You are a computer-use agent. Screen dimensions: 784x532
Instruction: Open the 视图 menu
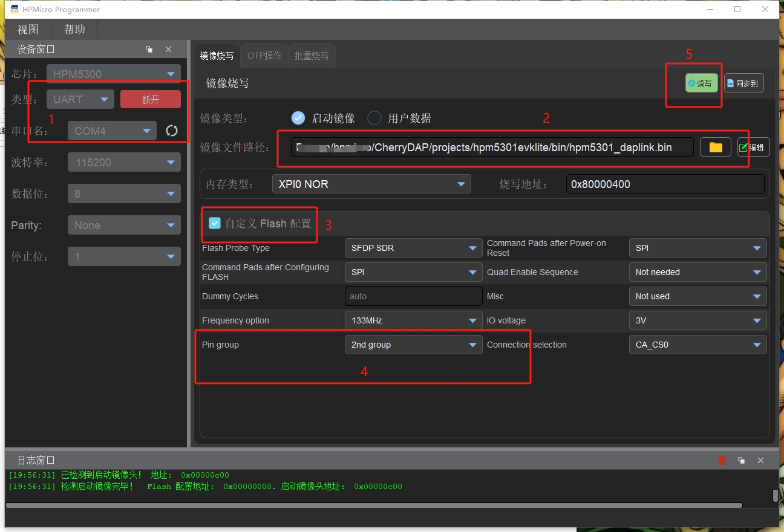(27, 28)
